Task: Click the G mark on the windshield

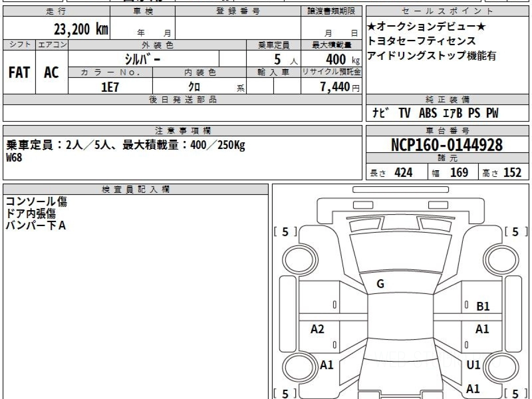Action: tap(380, 285)
